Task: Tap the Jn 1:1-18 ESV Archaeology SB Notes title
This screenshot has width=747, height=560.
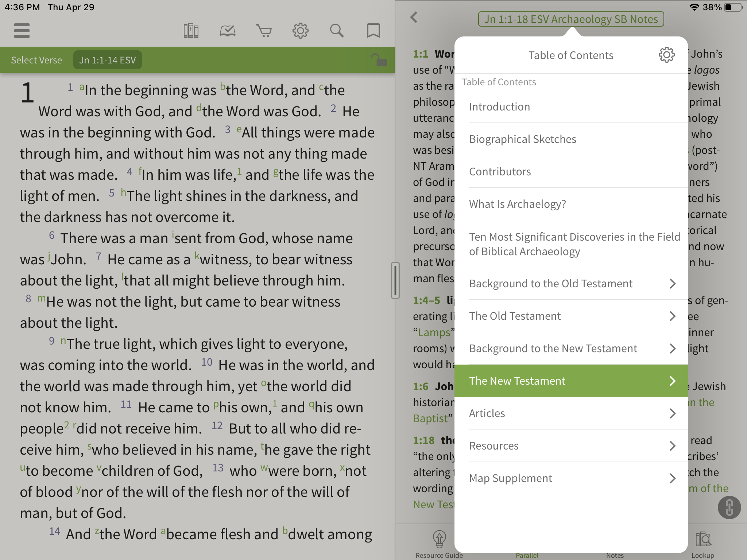Action: [571, 19]
